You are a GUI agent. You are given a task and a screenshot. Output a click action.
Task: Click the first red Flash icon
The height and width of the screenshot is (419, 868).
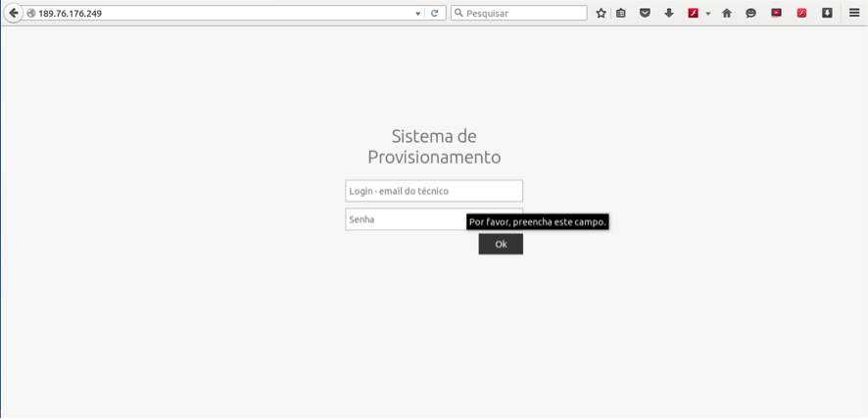coord(693,14)
